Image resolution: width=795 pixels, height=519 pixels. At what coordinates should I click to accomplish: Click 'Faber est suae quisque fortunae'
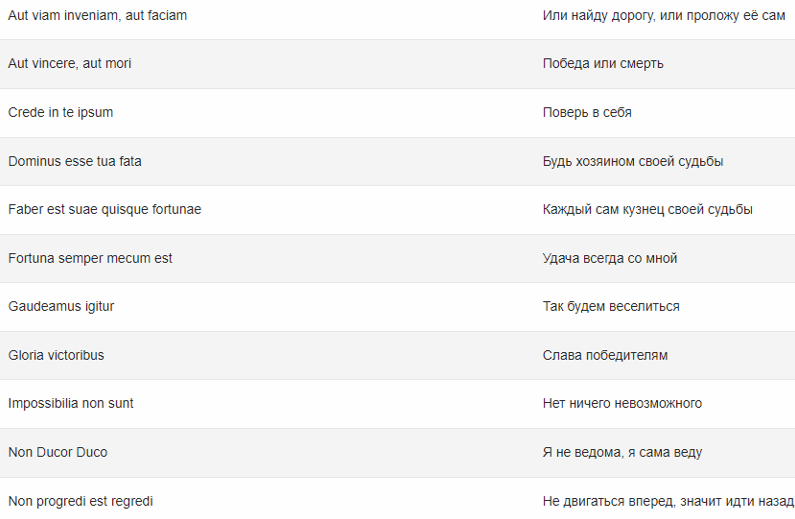pos(104,210)
